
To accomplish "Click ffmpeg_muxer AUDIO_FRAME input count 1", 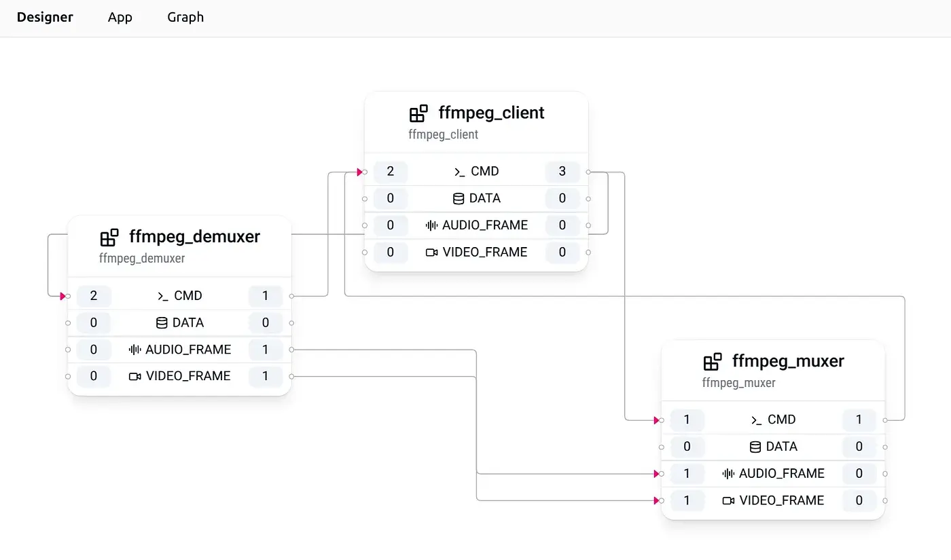I will 687,474.
